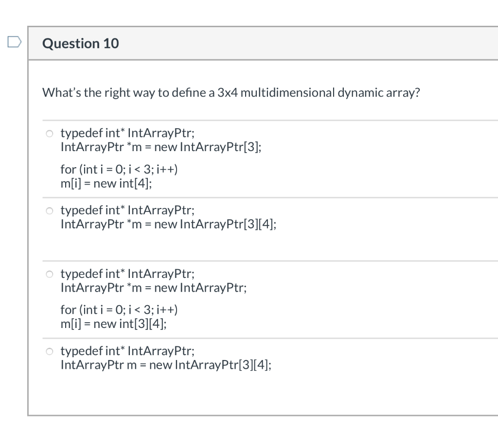Click the for loop line in first option

(x=119, y=169)
